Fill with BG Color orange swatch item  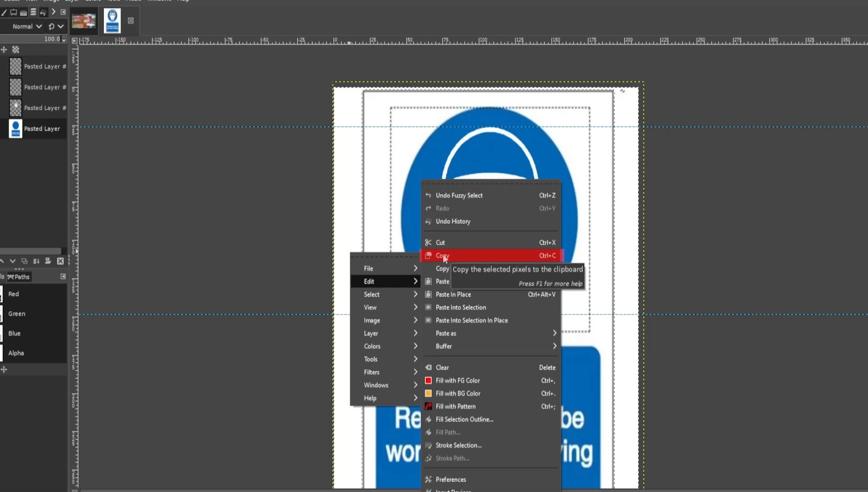491,394
